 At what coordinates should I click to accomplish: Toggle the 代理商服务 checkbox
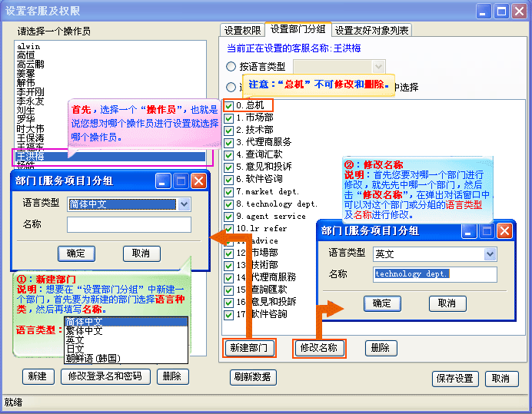tap(228, 142)
